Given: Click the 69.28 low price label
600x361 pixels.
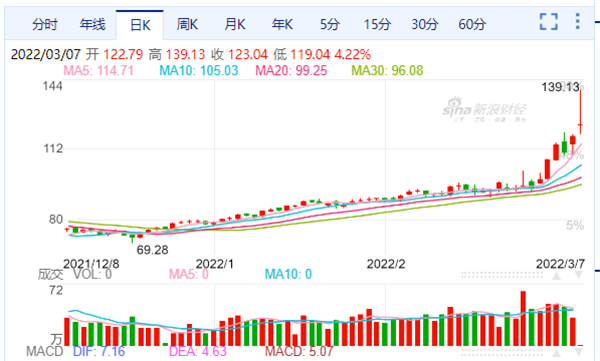Looking at the screenshot, I should (x=152, y=250).
